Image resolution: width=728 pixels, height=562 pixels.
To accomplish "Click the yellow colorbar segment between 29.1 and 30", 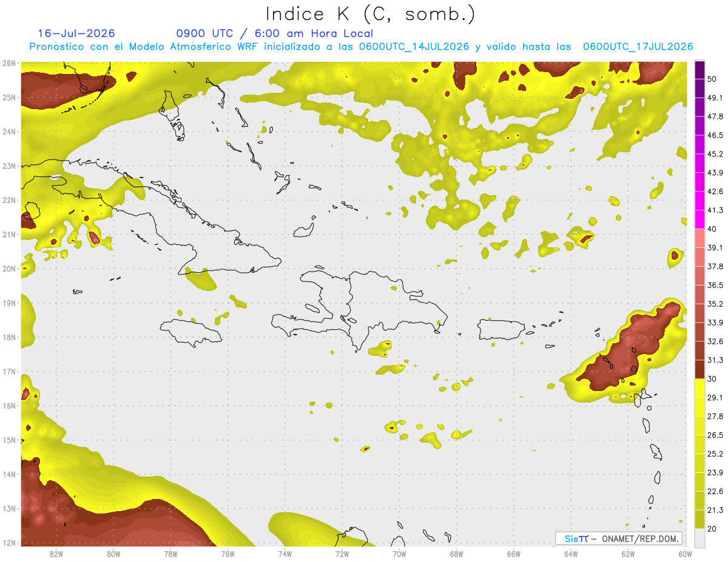I will click(699, 388).
